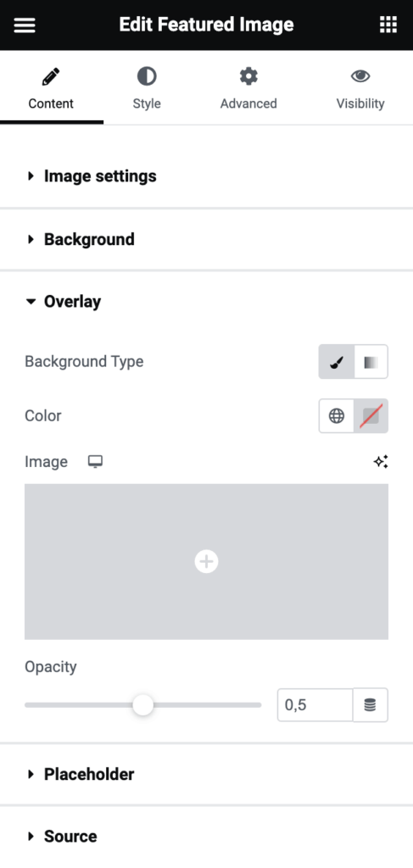This screenshot has width=413, height=868.
Task: Open the hamburger menu icon
Action: [25, 25]
